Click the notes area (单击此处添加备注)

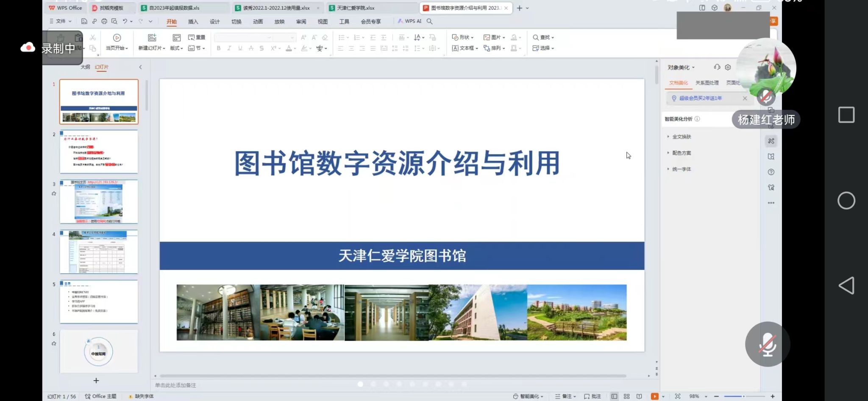click(x=175, y=385)
